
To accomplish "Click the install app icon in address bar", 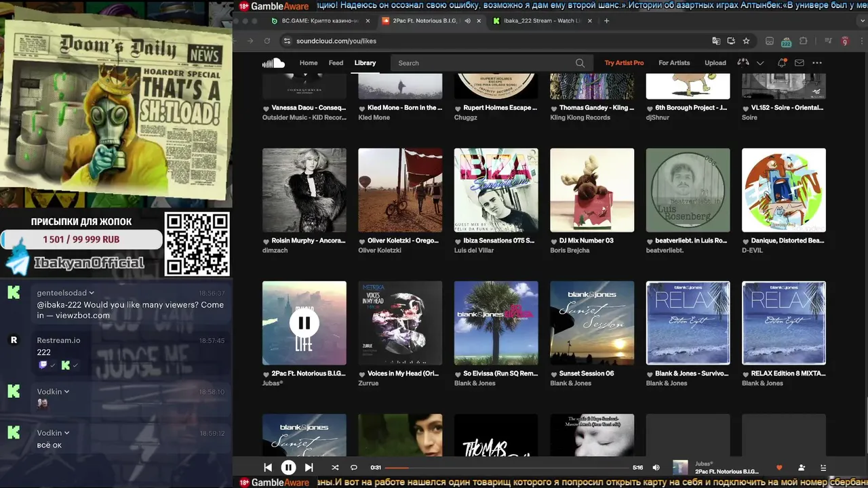I will [731, 41].
